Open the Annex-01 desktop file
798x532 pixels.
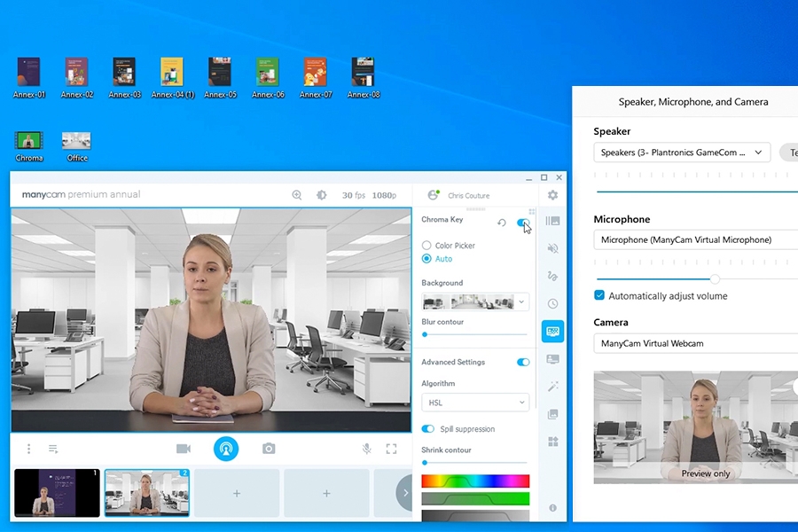tap(29, 77)
